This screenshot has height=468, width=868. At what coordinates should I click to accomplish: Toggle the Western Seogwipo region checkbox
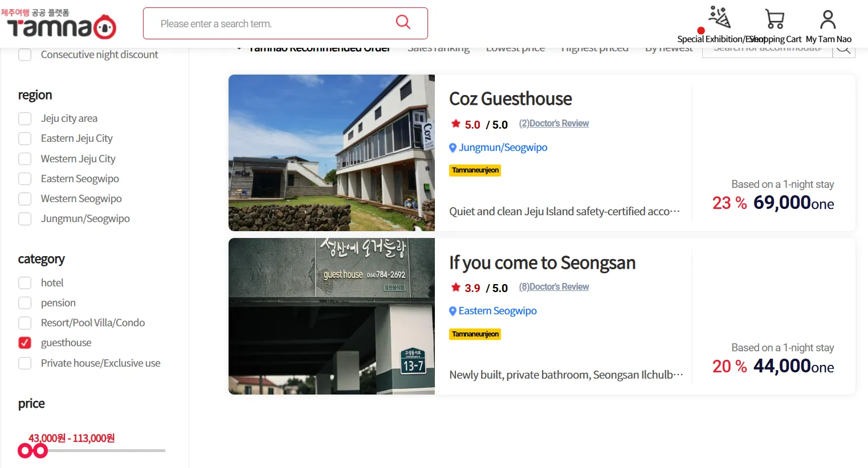pyautogui.click(x=25, y=199)
